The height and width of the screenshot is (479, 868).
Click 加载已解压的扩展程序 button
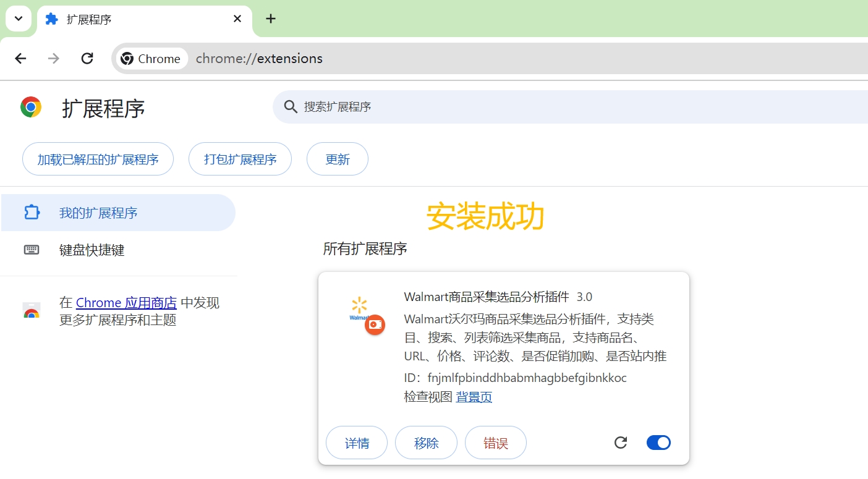98,159
